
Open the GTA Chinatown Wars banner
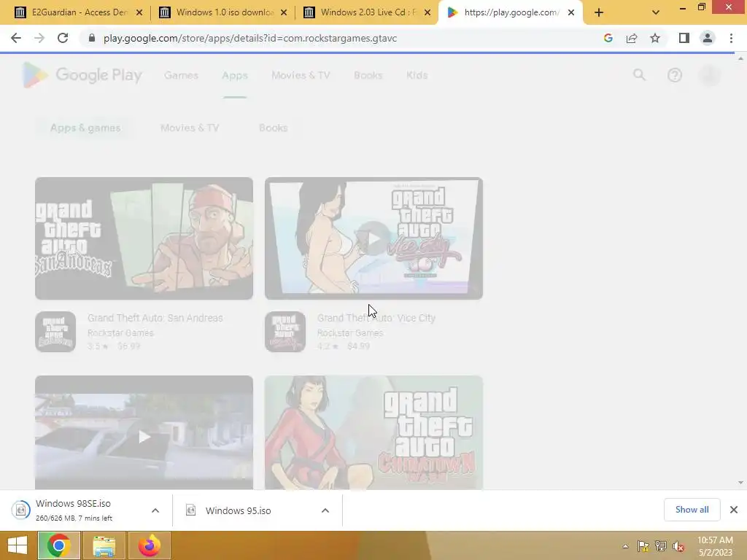pos(373,432)
